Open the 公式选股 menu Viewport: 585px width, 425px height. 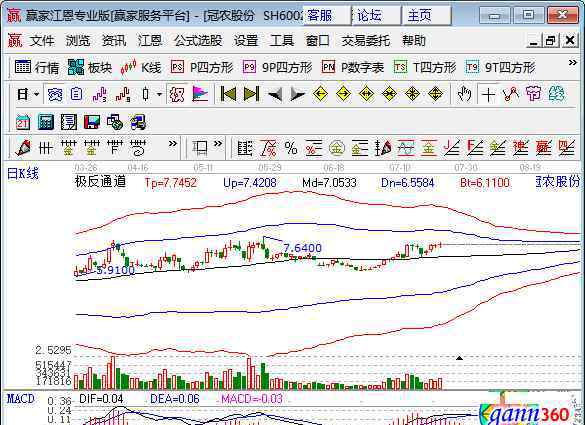(x=198, y=40)
